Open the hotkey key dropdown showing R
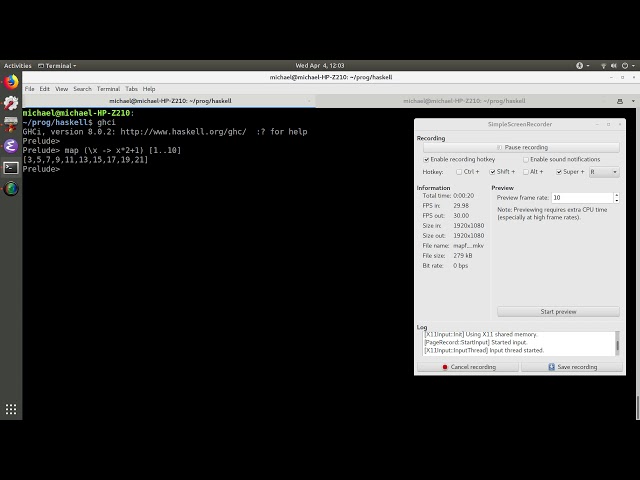Screen dimensions: 640x480 604,172
